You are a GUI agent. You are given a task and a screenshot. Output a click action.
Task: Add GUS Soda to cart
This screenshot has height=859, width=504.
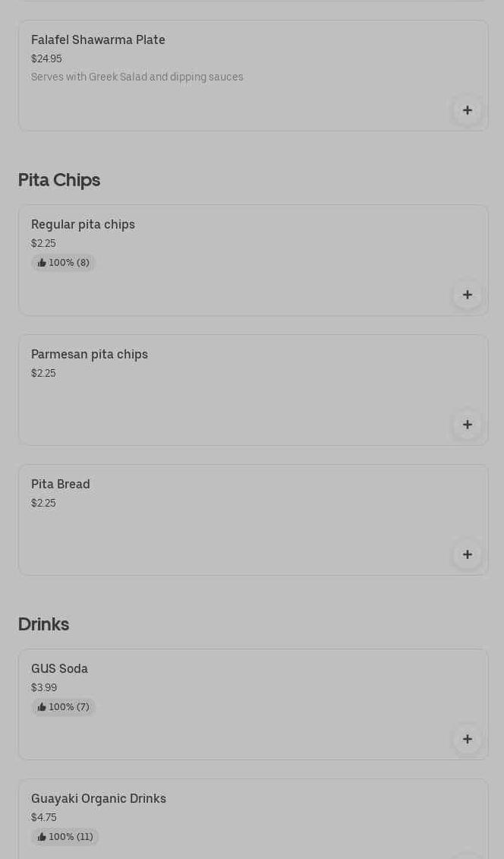click(467, 739)
